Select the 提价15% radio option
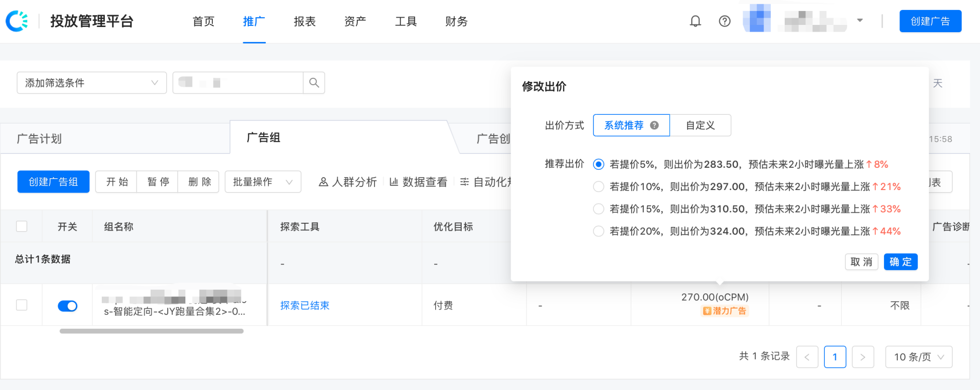 599,209
